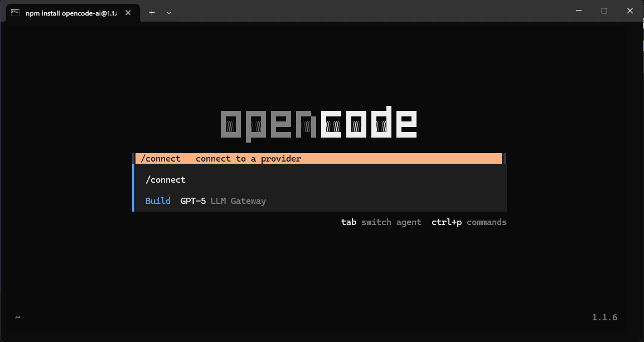Viewport: 644px width, 342px height.
Task: Click the connect to a provider entry
Action: coord(248,158)
